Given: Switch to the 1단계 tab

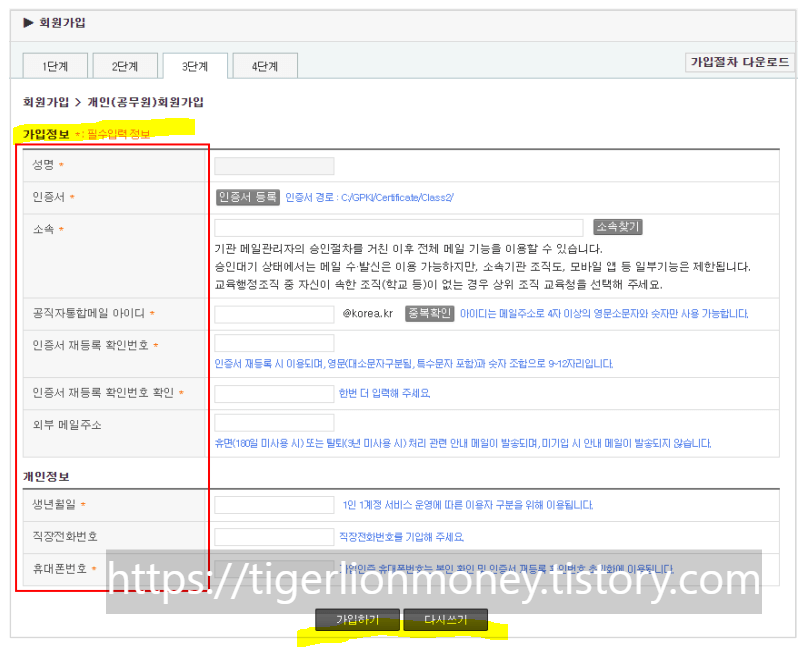Looking at the screenshot, I should point(54,65).
